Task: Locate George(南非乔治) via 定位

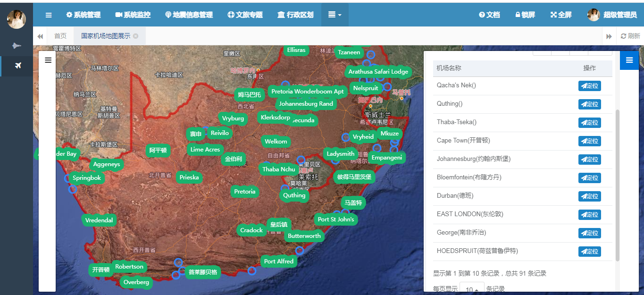Action: pos(590,233)
